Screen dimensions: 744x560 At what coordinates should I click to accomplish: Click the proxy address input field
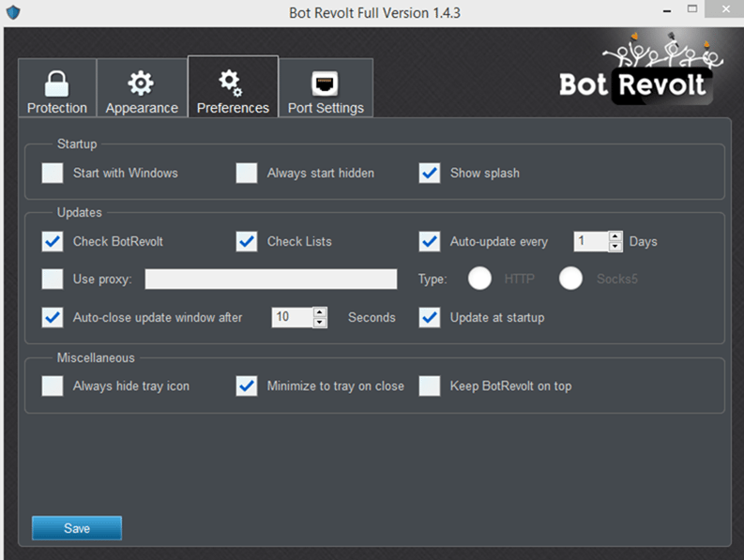coord(271,279)
